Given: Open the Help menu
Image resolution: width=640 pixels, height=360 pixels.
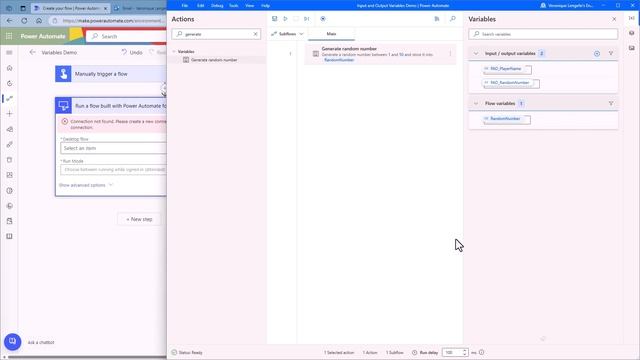Looking at the screenshot, I should click(265, 6).
